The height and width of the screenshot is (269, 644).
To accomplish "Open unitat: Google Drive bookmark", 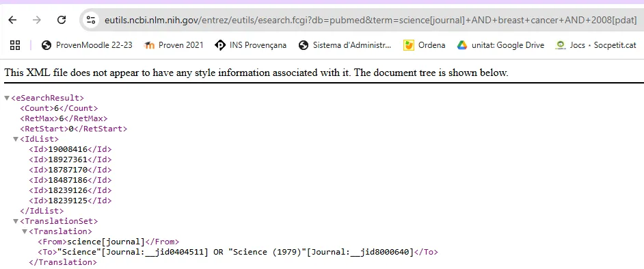I will point(500,45).
